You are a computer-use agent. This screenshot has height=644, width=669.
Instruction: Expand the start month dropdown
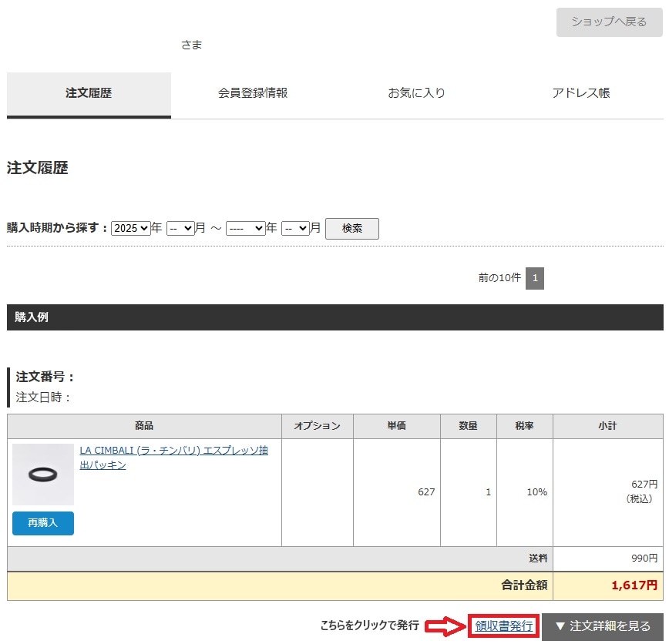[x=180, y=229]
